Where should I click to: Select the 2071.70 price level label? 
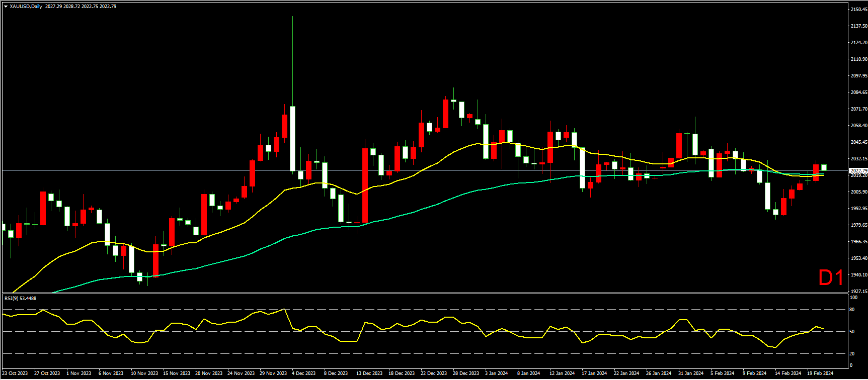(859, 109)
